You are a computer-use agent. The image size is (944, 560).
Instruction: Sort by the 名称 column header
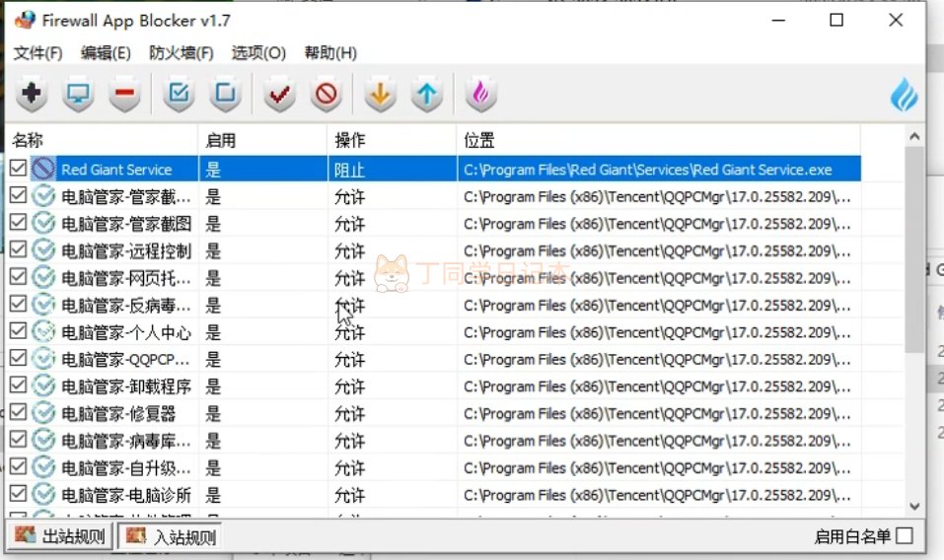coord(102,140)
